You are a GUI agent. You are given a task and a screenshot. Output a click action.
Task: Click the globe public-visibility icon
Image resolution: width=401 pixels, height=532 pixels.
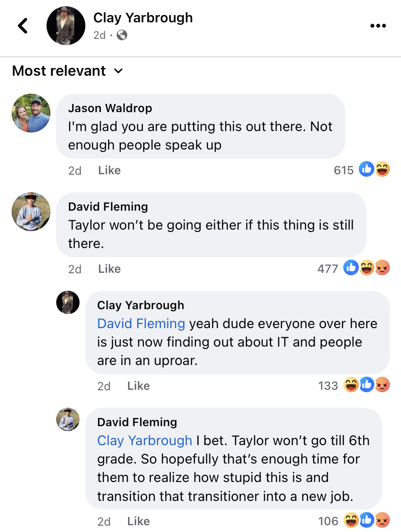pyautogui.click(x=122, y=35)
